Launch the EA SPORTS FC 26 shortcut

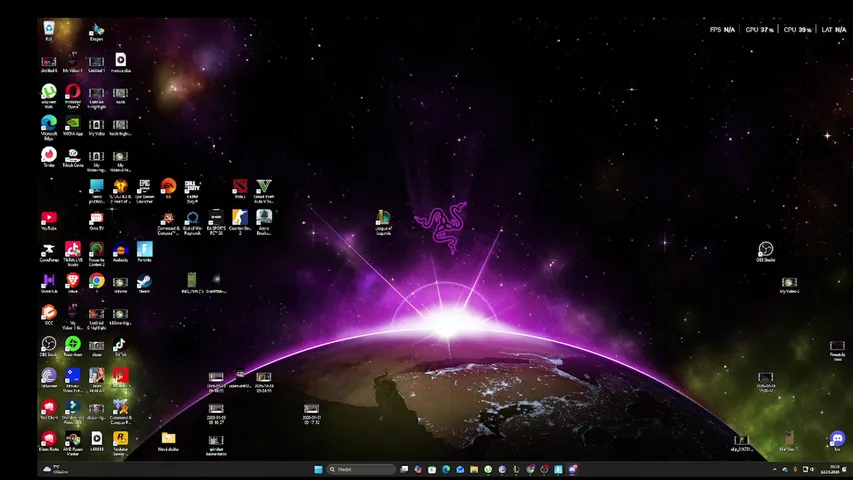click(x=216, y=223)
